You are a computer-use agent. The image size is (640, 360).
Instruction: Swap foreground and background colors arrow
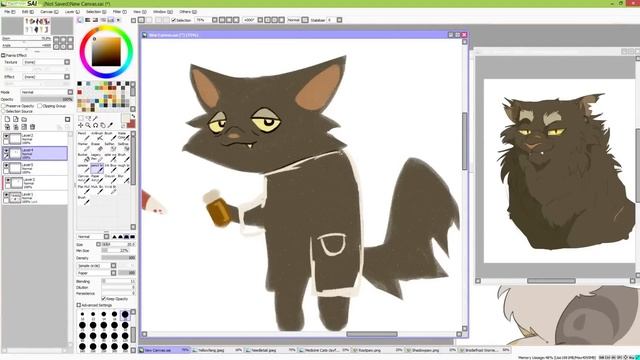tap(133, 116)
